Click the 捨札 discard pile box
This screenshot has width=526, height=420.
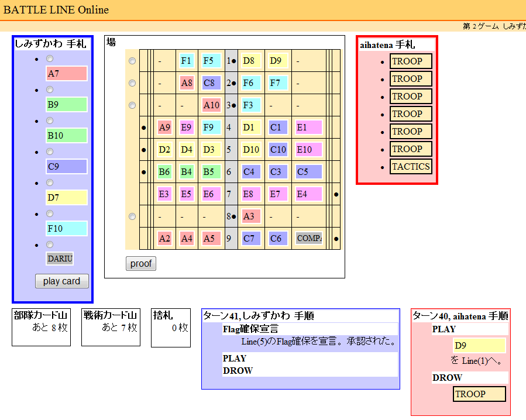[171, 328]
